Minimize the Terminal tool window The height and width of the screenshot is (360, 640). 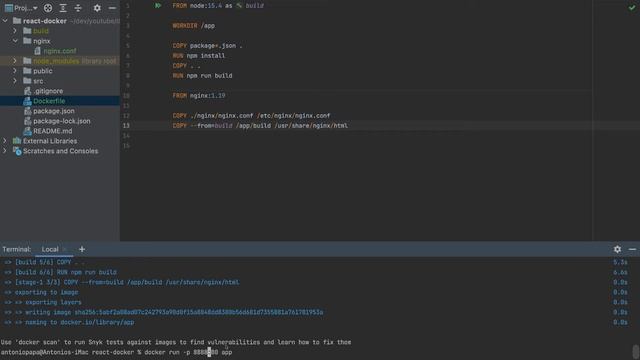pyautogui.click(x=632, y=249)
